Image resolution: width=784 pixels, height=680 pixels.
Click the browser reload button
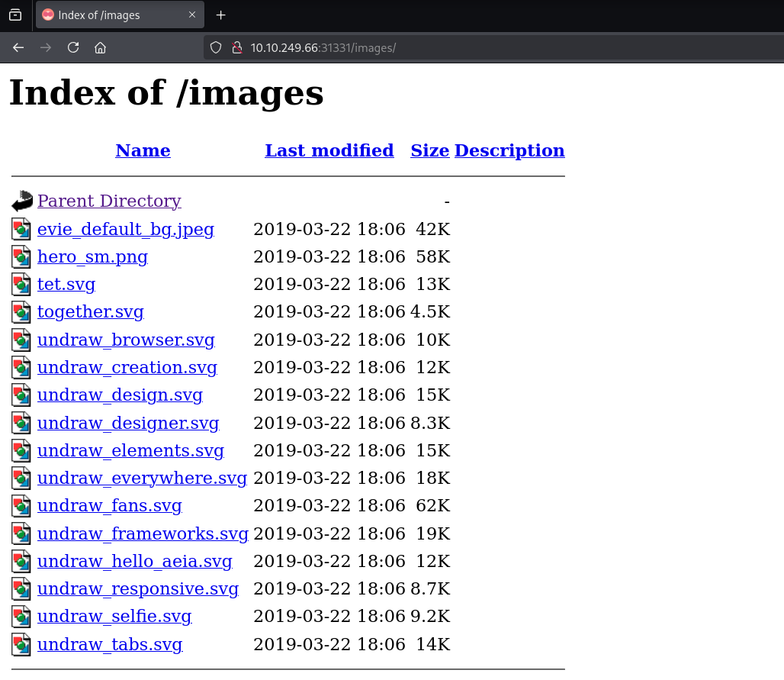[73, 47]
